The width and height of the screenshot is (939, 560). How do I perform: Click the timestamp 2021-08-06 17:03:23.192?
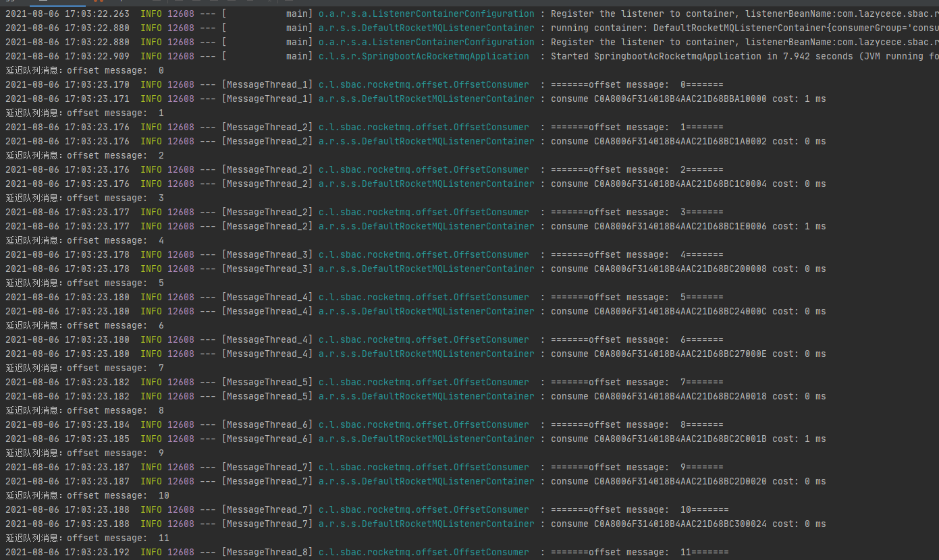point(68,552)
